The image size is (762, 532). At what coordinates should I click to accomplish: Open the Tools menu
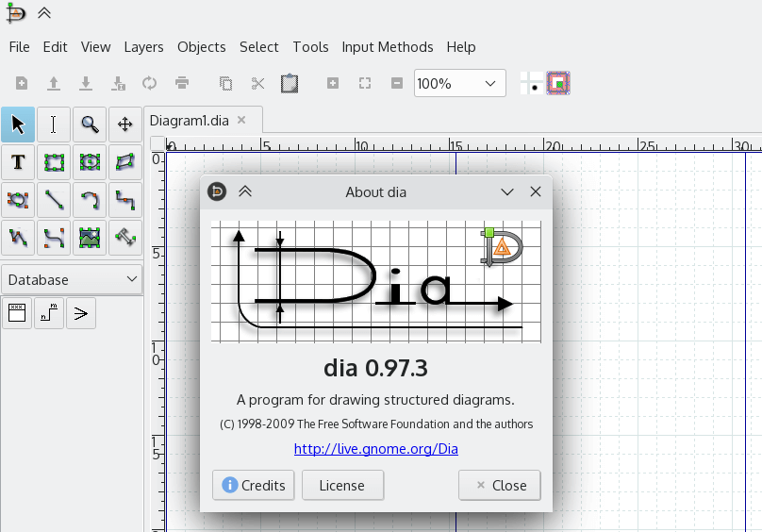point(310,47)
